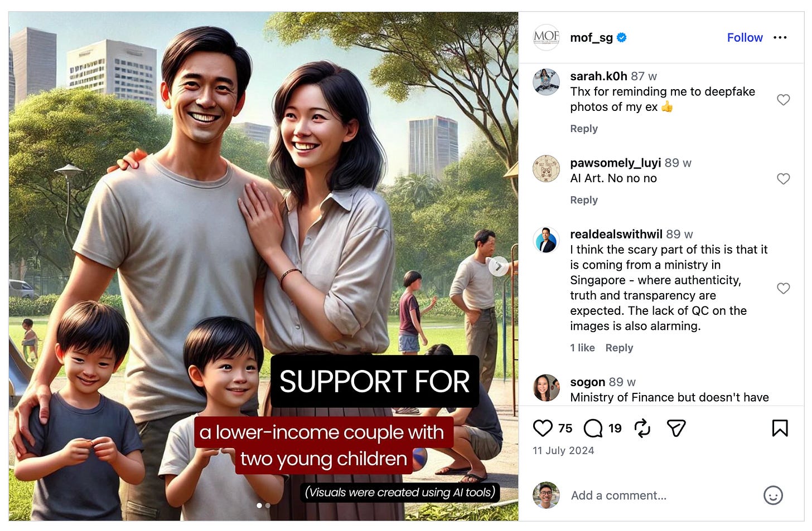Open emoji picker smiley icon

(773, 495)
